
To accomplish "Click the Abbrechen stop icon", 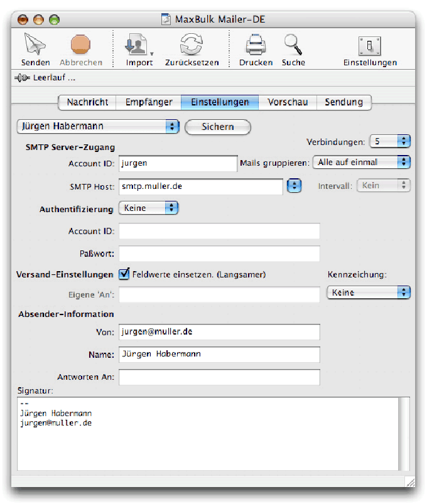I will (81, 45).
